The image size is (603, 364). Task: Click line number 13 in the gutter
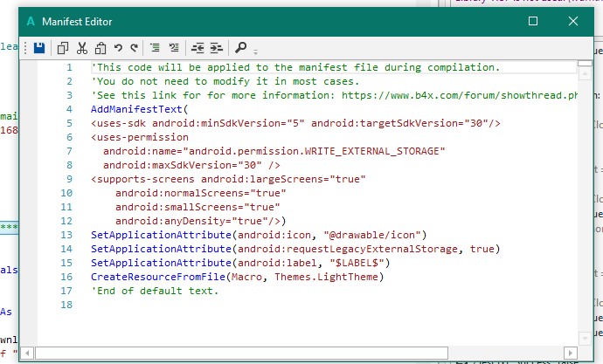(x=66, y=235)
